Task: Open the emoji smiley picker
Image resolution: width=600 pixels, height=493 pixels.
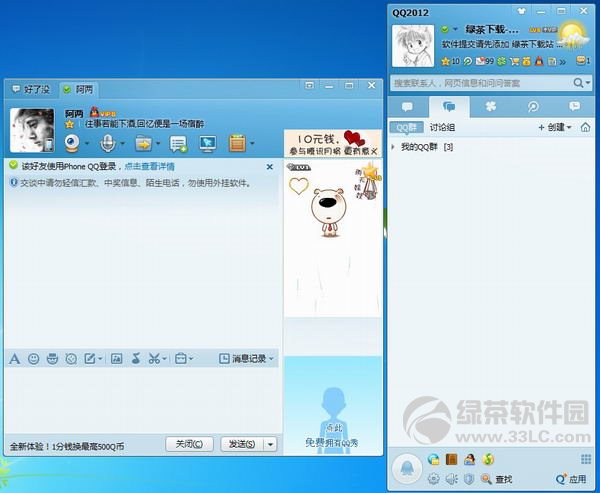Action: point(34,359)
